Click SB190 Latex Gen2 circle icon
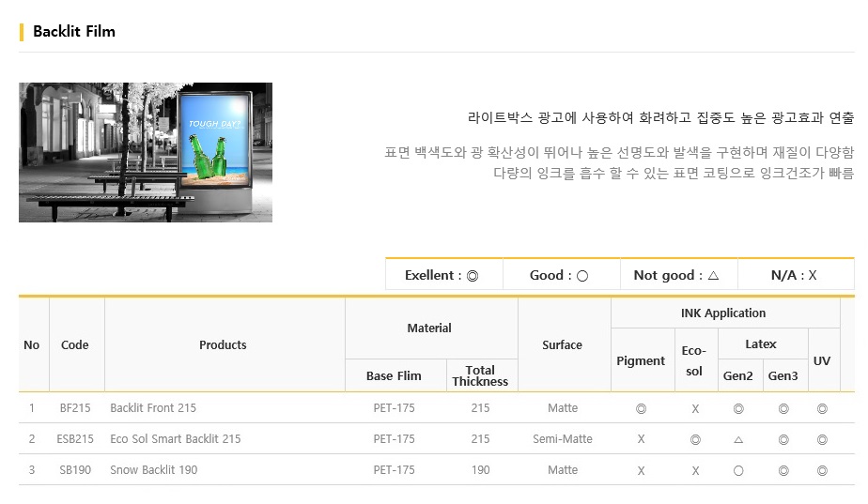The width and height of the screenshot is (868, 504). (x=738, y=471)
